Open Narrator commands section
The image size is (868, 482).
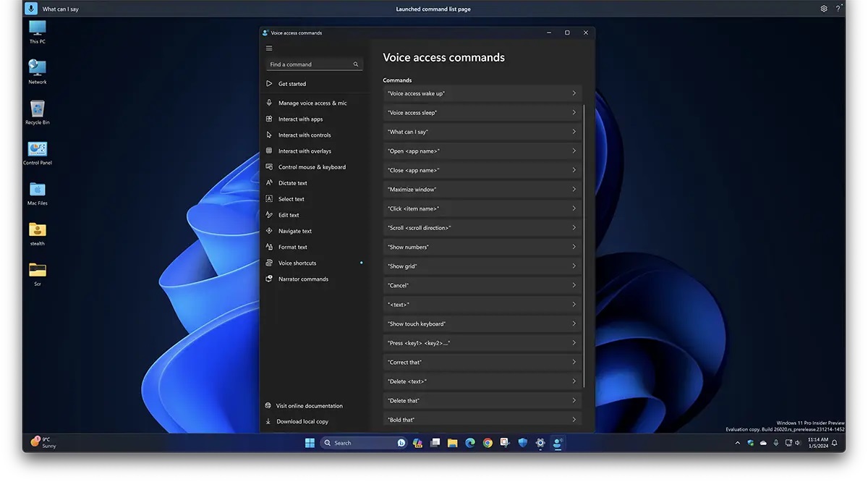303,279
